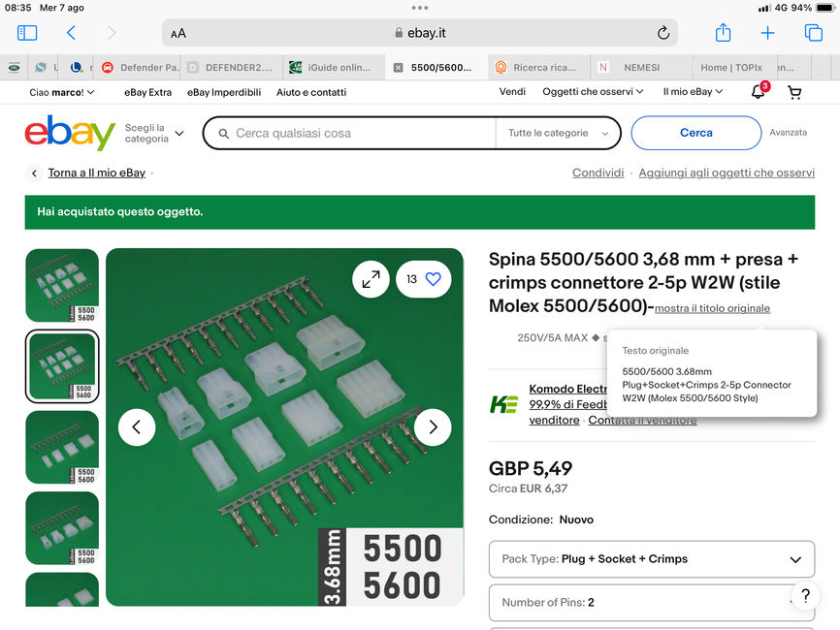Open the notifications bell icon
This screenshot has height=630, width=840.
pos(758,92)
